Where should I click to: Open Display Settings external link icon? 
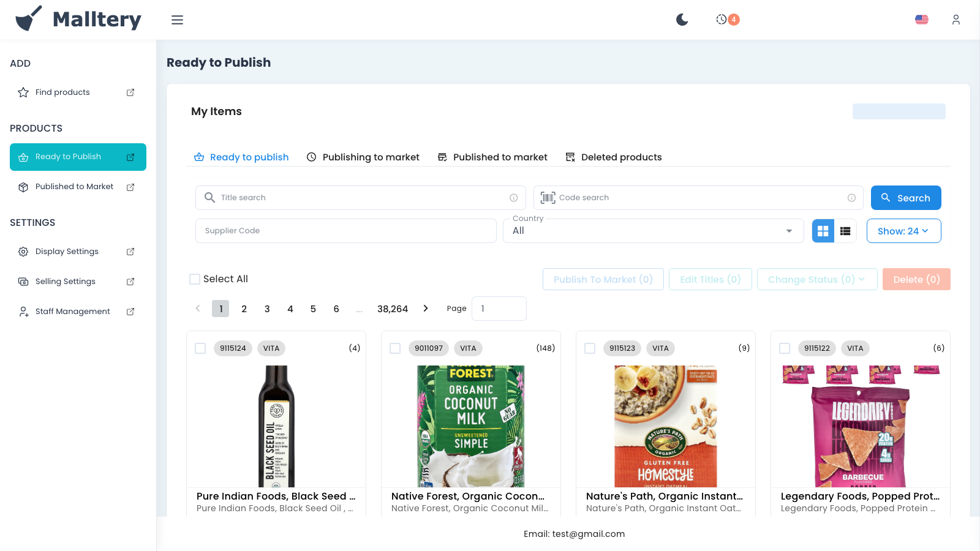130,252
